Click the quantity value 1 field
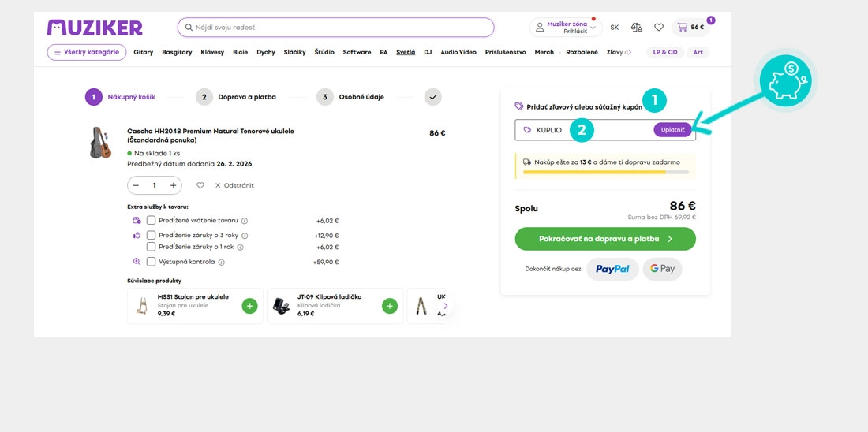The image size is (868, 432). (x=155, y=185)
